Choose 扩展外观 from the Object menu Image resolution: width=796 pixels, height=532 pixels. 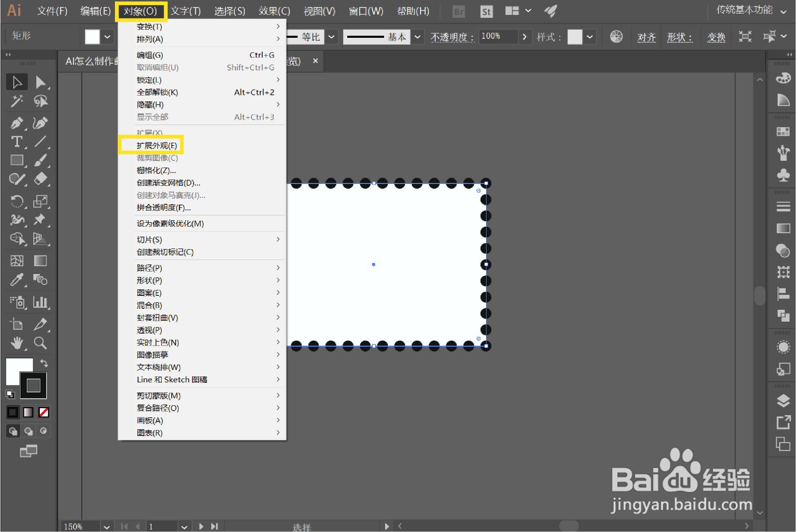(x=157, y=145)
